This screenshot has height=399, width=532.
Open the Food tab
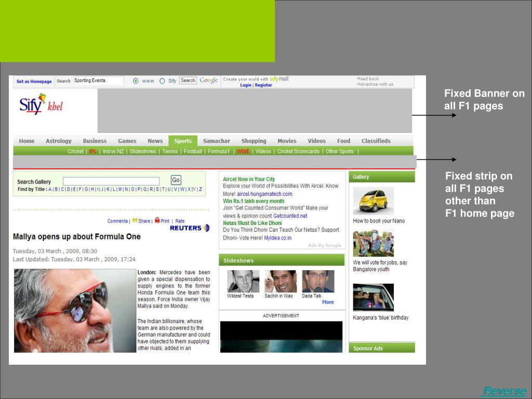(344, 141)
